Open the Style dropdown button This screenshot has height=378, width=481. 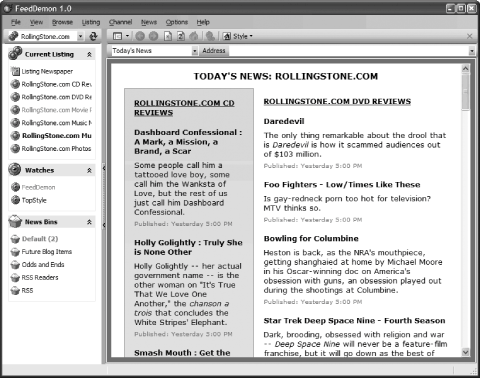(238, 36)
